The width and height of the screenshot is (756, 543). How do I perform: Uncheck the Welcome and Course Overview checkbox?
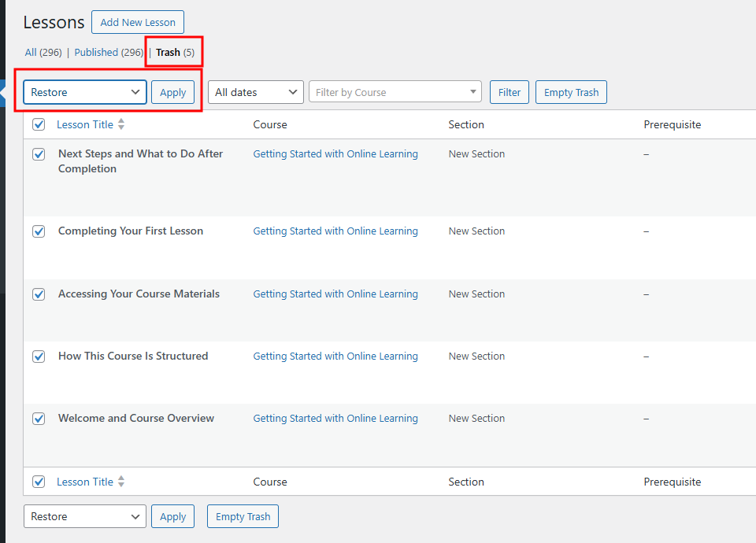pos(39,419)
